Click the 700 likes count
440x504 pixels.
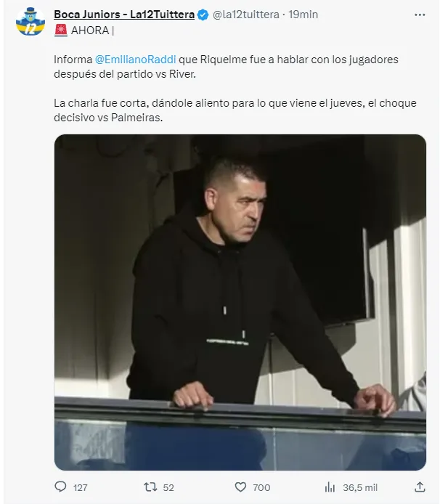261,487
